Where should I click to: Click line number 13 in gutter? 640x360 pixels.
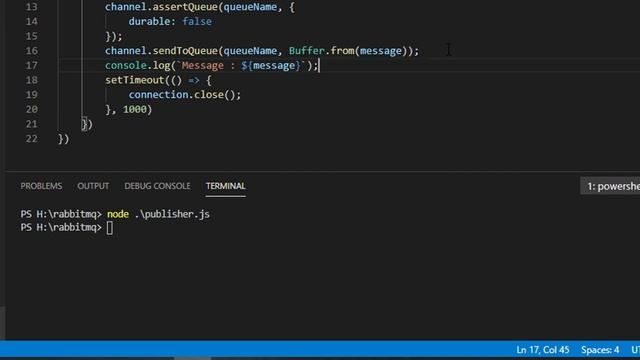(x=31, y=7)
